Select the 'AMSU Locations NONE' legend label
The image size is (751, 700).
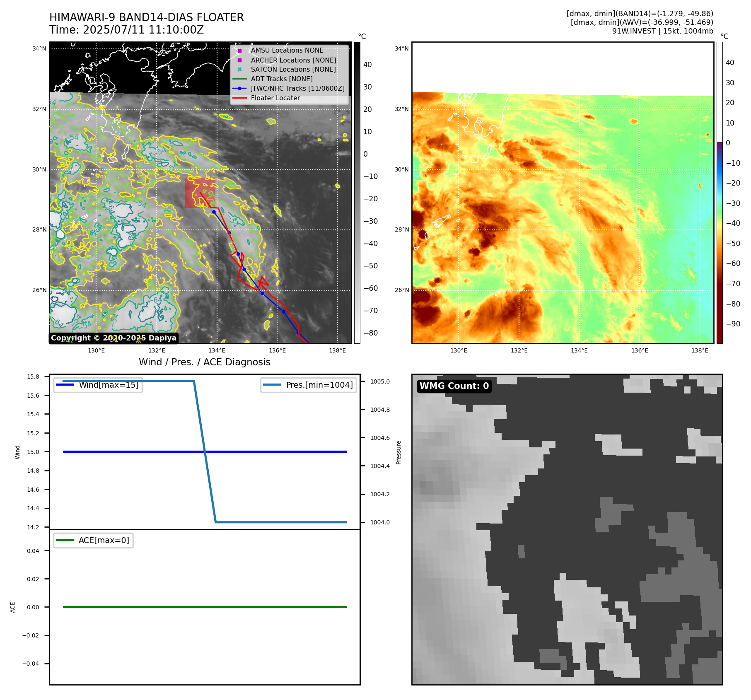click(287, 51)
